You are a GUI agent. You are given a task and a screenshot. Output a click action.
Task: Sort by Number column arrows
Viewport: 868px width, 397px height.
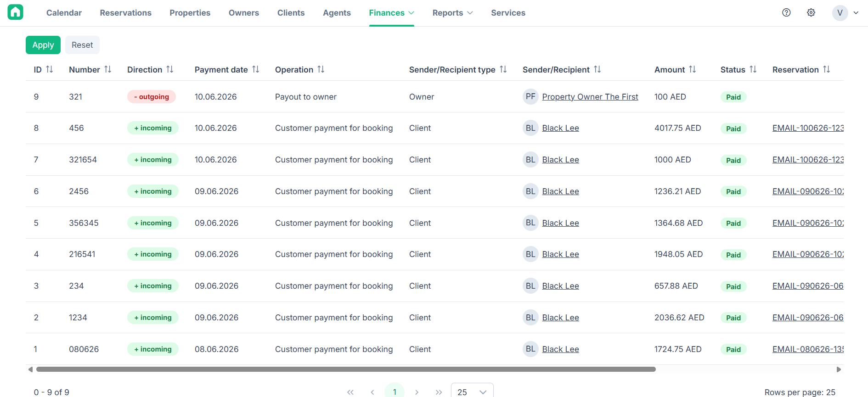[108, 69]
